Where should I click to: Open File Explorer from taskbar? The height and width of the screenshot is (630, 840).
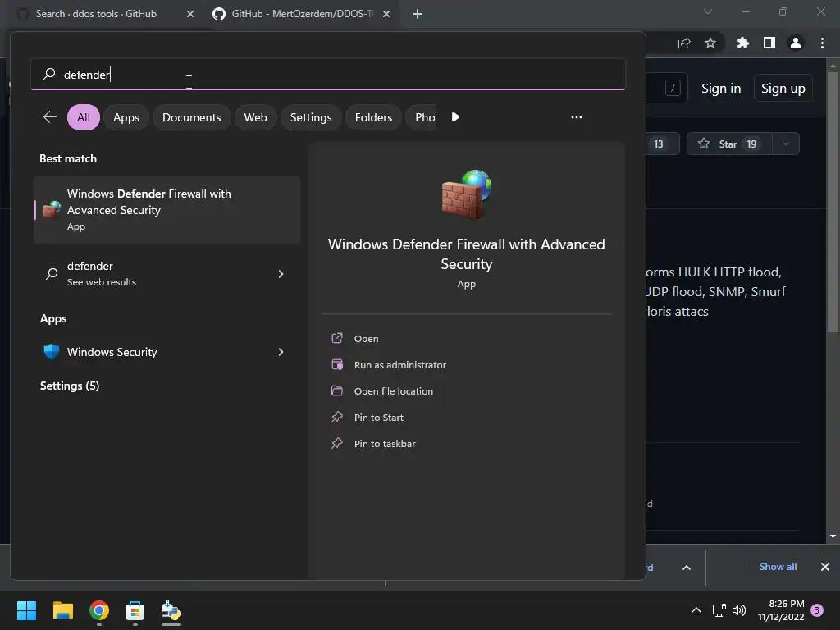point(62,610)
